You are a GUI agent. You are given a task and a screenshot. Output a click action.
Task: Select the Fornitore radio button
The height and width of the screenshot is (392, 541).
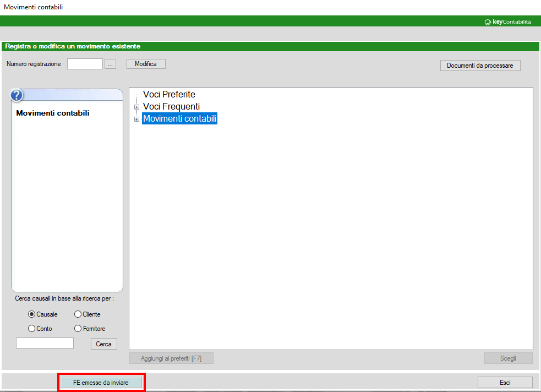tap(78, 329)
